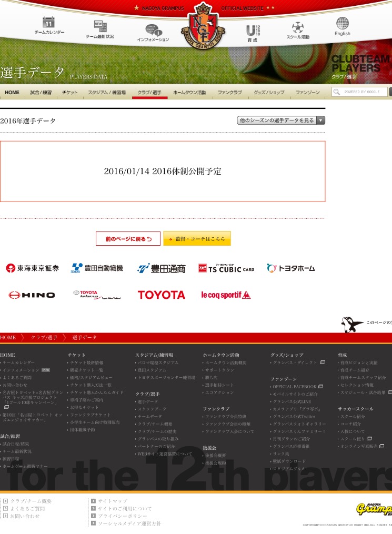Click the red TOYOTA sponsor logo
Image resolution: width=392 pixels, height=534 pixels.
pos(162,295)
